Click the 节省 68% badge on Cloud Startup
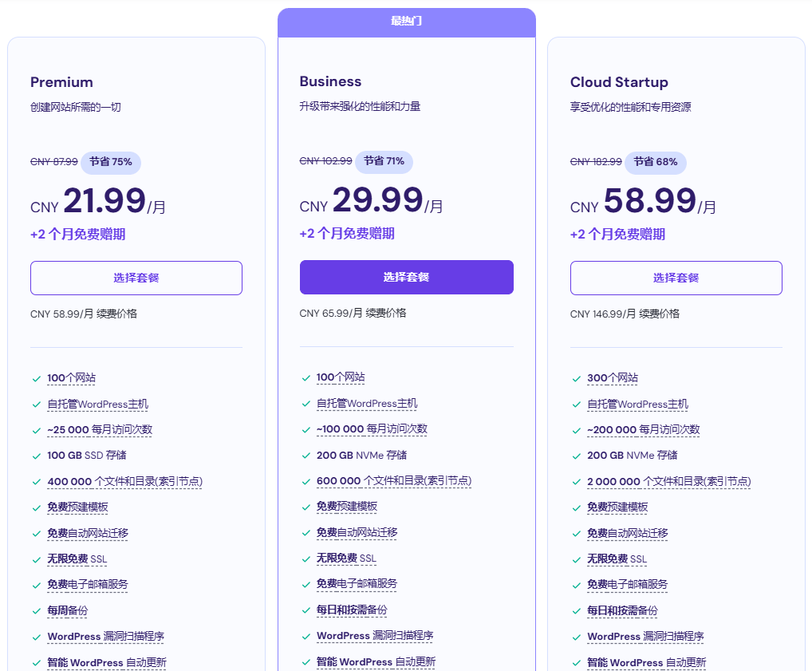Viewport: 812px width, 671px height. (656, 162)
